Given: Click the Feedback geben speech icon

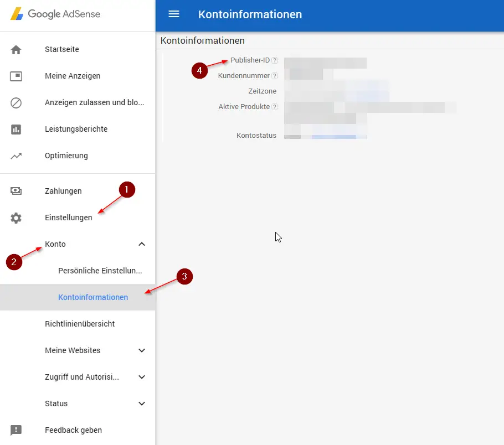Looking at the screenshot, I should [16, 430].
